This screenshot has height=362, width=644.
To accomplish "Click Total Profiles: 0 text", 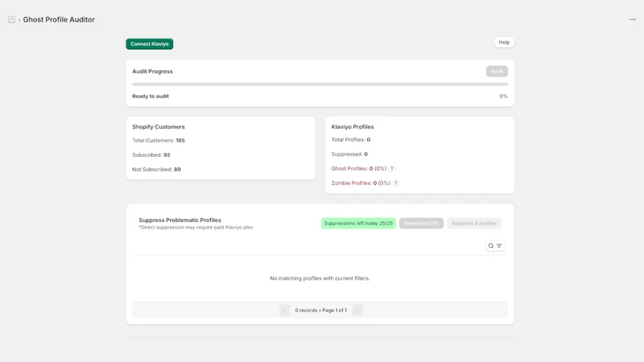I will point(351,139).
